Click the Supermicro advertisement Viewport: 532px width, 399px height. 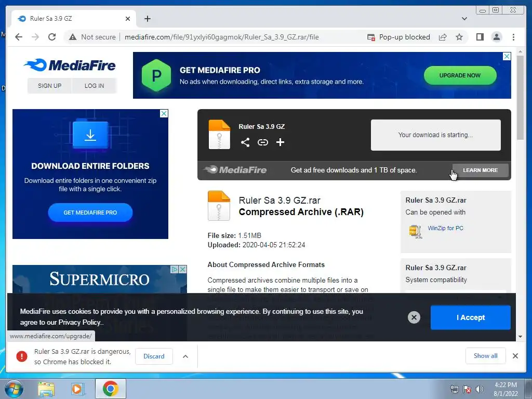tap(99, 279)
